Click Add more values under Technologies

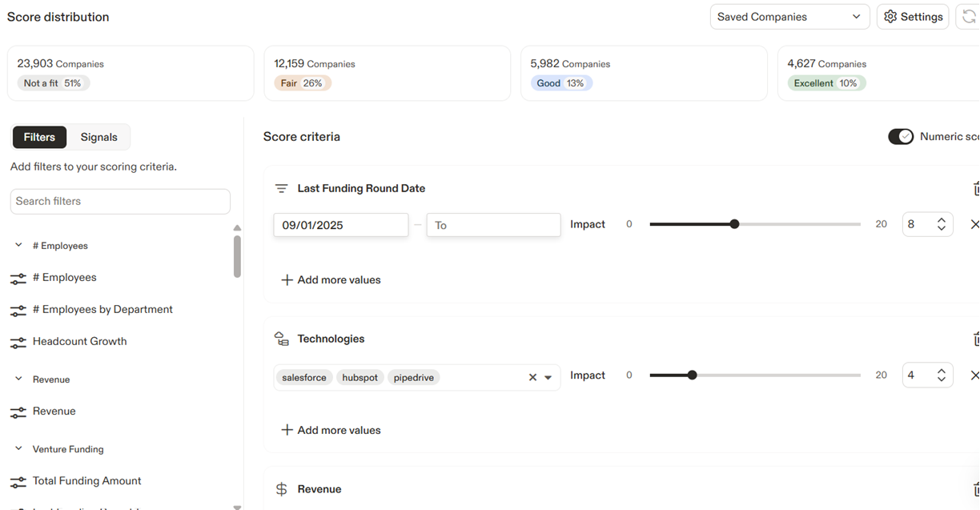coord(331,431)
